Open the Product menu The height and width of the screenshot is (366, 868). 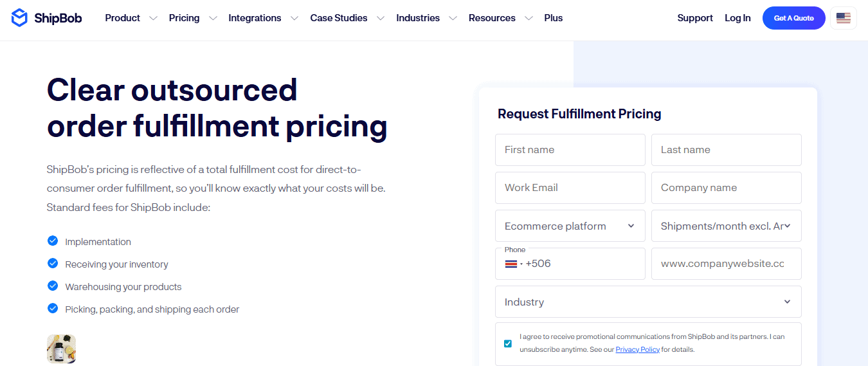(x=123, y=18)
